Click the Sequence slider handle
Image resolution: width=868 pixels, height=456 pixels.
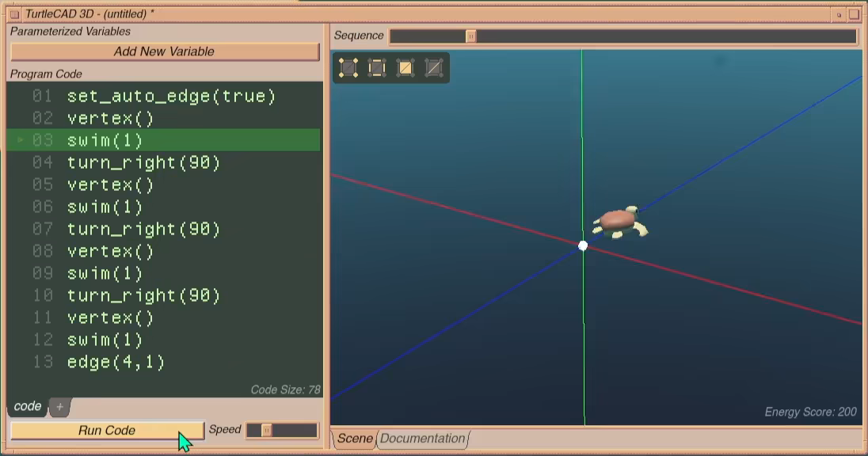tap(470, 36)
